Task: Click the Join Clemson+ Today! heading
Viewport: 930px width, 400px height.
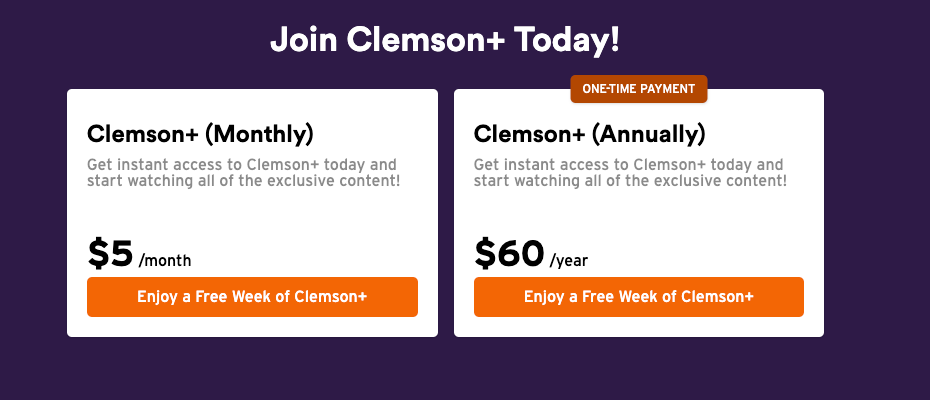Action: (445, 39)
